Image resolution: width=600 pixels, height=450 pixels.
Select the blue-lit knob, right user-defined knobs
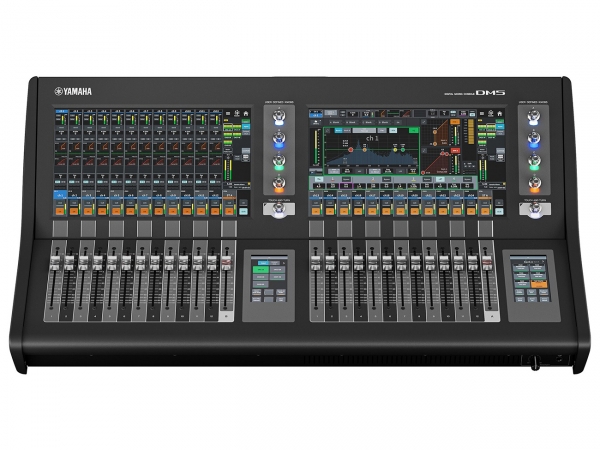[534, 139]
